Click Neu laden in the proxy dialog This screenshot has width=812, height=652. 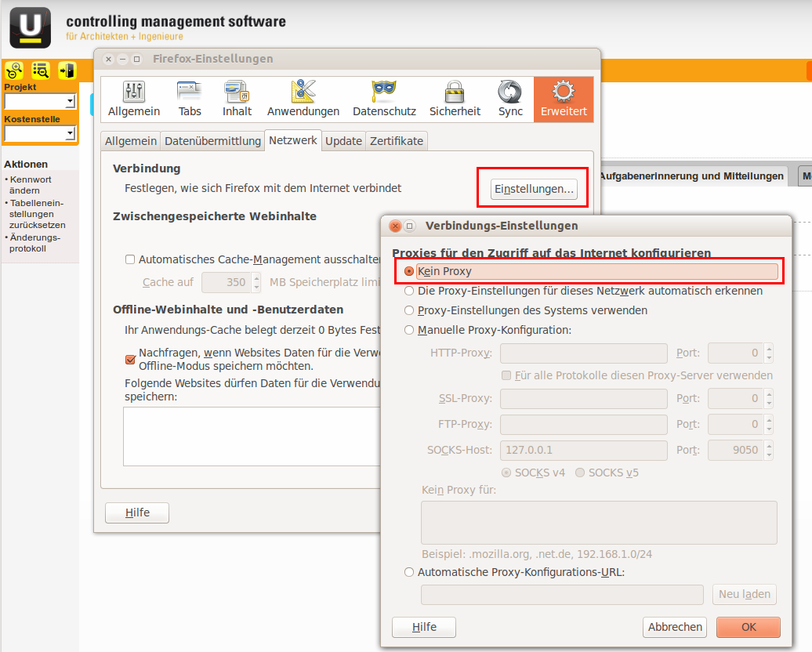(x=744, y=594)
